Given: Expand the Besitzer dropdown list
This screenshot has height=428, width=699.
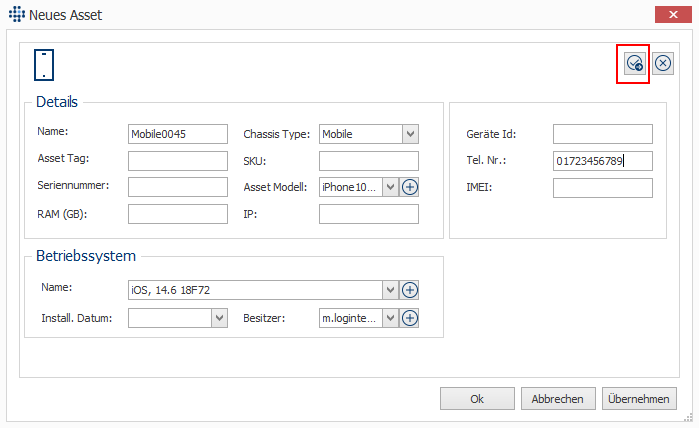Looking at the screenshot, I should (390, 318).
